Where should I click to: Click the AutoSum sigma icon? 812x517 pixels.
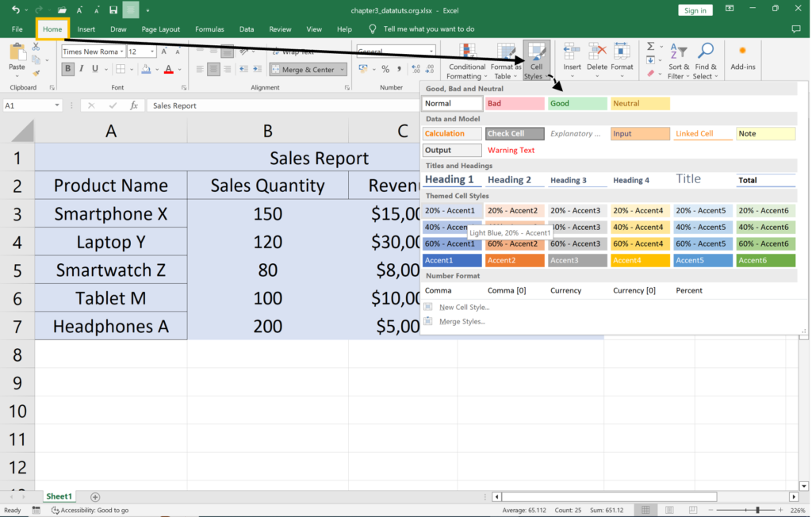[x=650, y=47]
